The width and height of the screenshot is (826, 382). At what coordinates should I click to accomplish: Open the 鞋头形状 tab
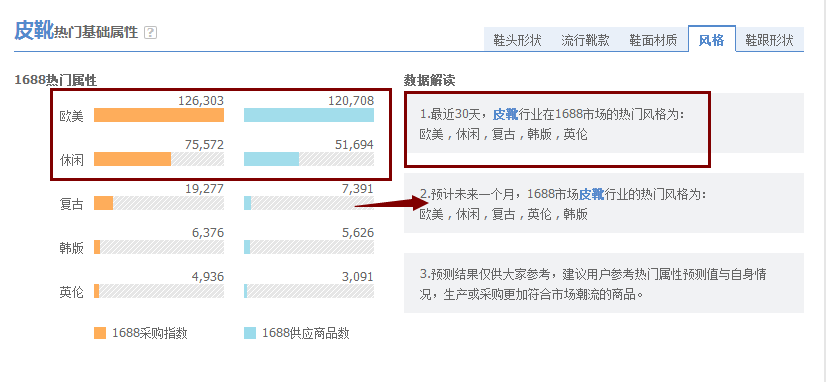pos(517,40)
